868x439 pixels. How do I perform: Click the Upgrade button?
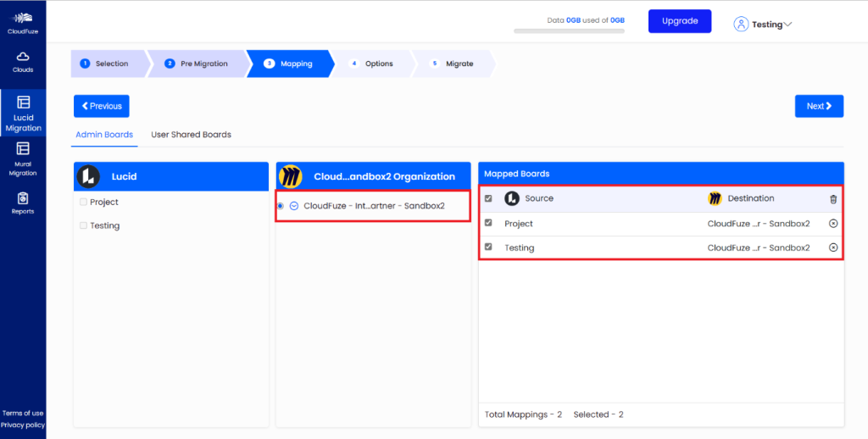(679, 21)
